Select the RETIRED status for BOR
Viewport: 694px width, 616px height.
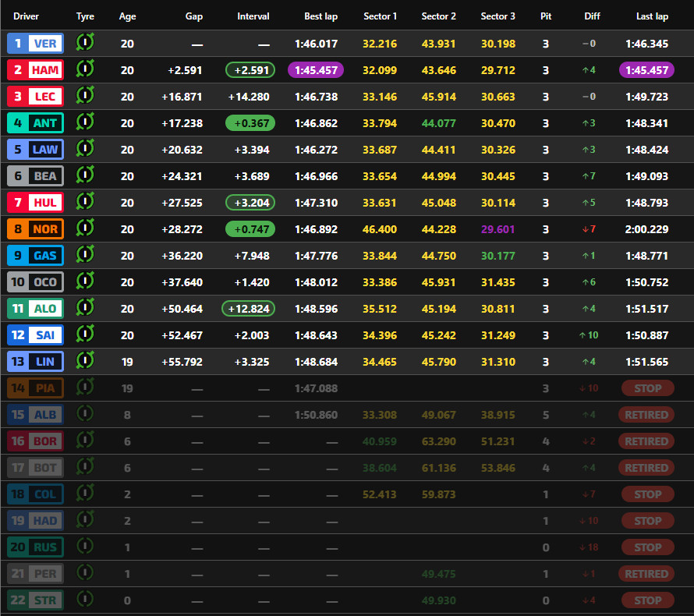646,441
